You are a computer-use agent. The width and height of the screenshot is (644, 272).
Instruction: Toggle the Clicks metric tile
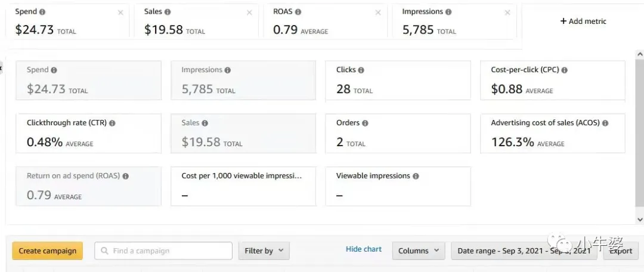tap(398, 80)
